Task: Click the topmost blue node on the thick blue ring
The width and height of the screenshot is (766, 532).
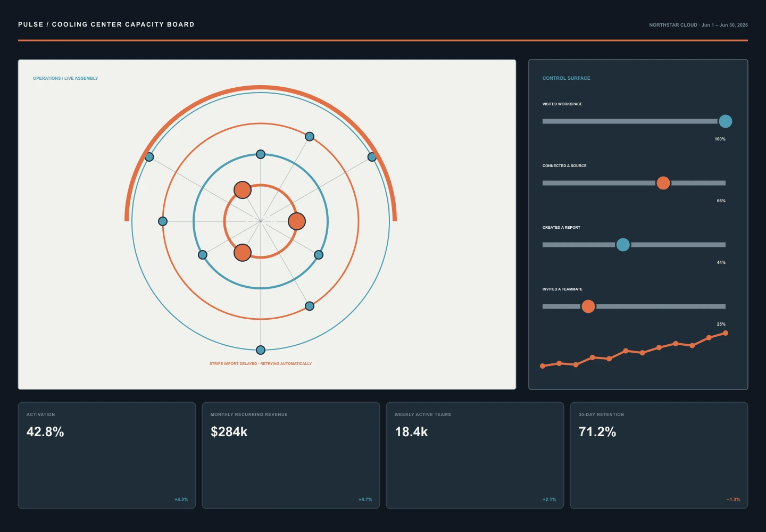Action: (261, 154)
